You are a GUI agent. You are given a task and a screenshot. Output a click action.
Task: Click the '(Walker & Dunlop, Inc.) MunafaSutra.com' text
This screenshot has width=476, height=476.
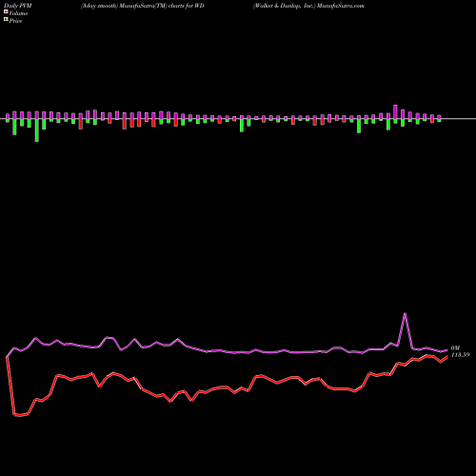(308, 6)
